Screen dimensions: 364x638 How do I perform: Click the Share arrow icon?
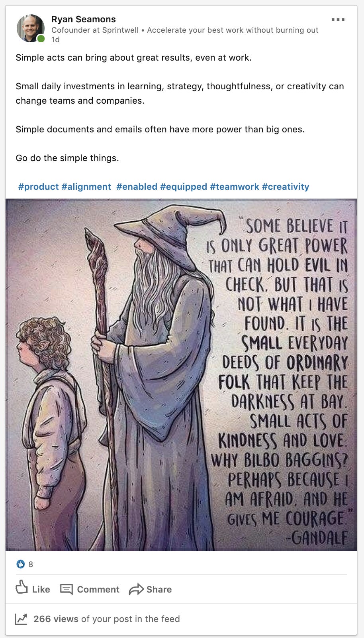pos(136,589)
